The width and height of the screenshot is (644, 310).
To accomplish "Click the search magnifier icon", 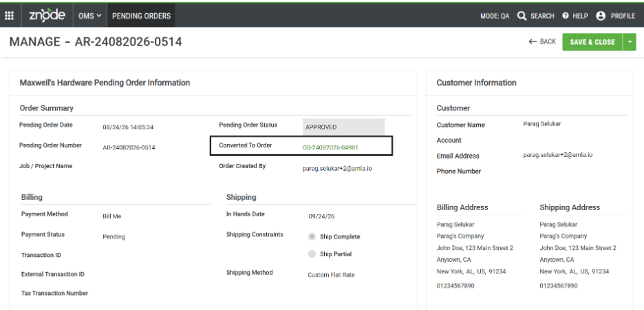I will point(522,16).
